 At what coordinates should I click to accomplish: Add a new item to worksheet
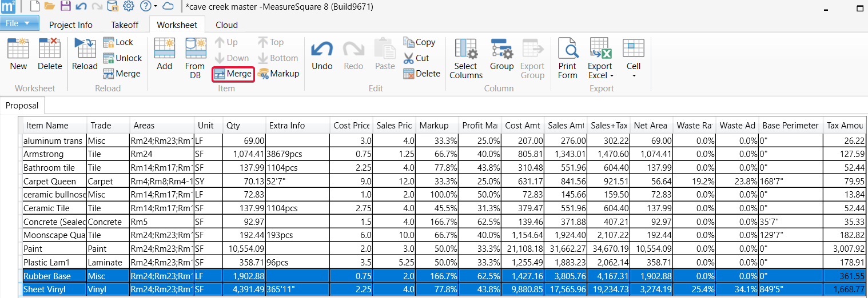click(x=165, y=54)
